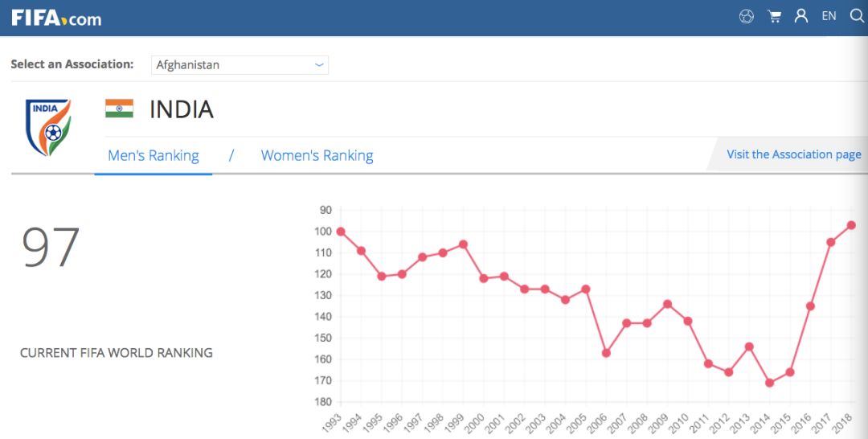Click the lowest chart point at 2014

[x=769, y=383]
